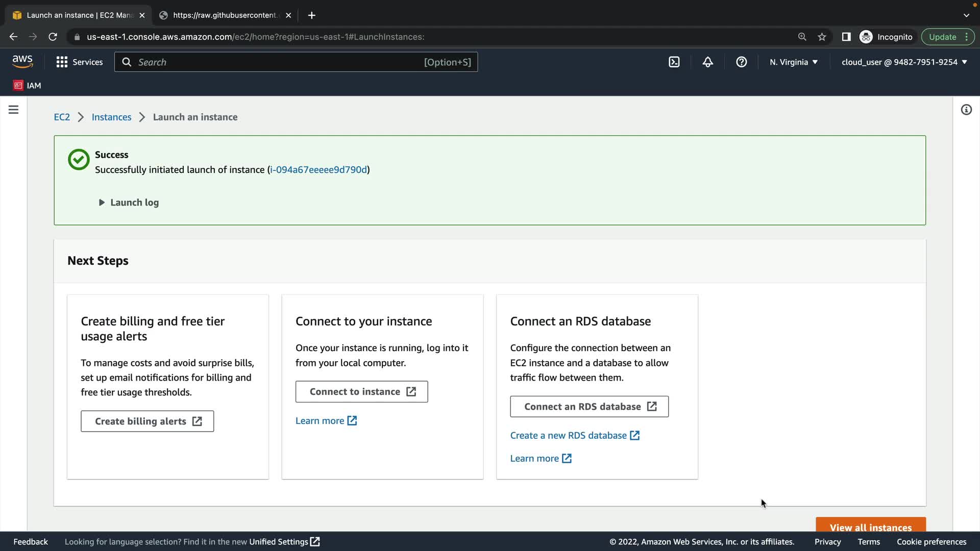The width and height of the screenshot is (980, 551).
Task: Click the AWS logo home icon
Action: [x=22, y=62]
